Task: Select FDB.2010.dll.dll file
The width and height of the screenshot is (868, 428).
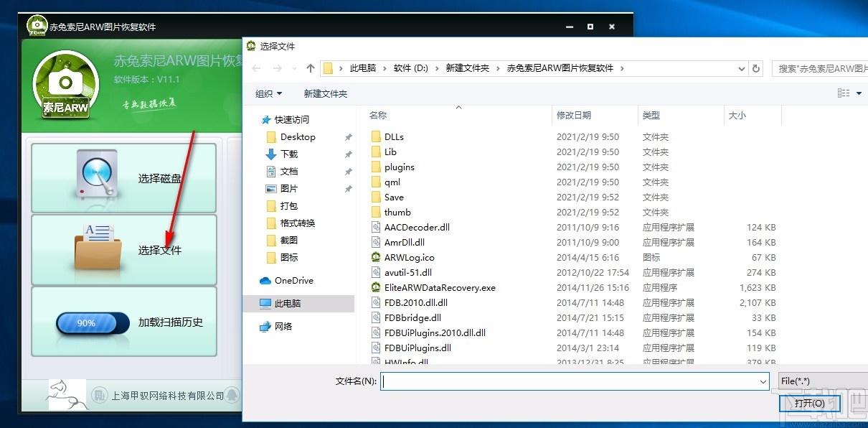Action: tap(416, 302)
